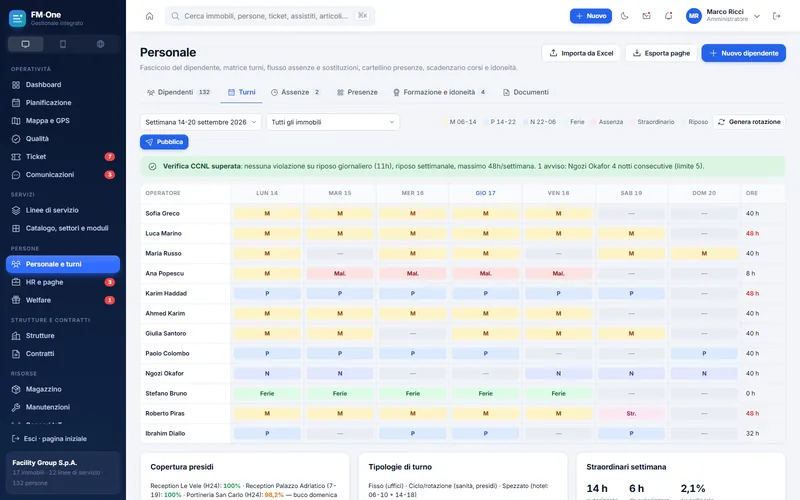Screen dimensions: 800x500
Task: Click Maria Russo's Sunday M shift
Action: [x=704, y=253]
